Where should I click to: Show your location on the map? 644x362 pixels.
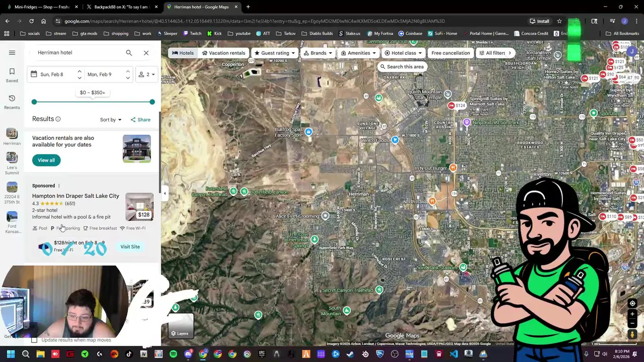click(632, 303)
